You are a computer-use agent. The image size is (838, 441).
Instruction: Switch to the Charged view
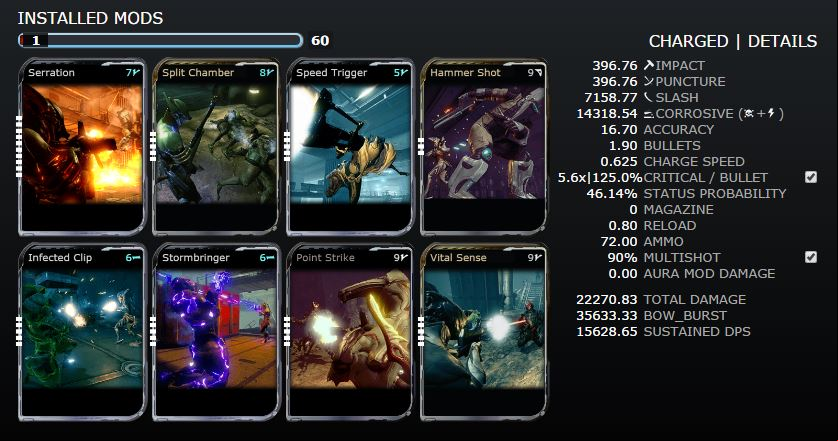(x=688, y=41)
